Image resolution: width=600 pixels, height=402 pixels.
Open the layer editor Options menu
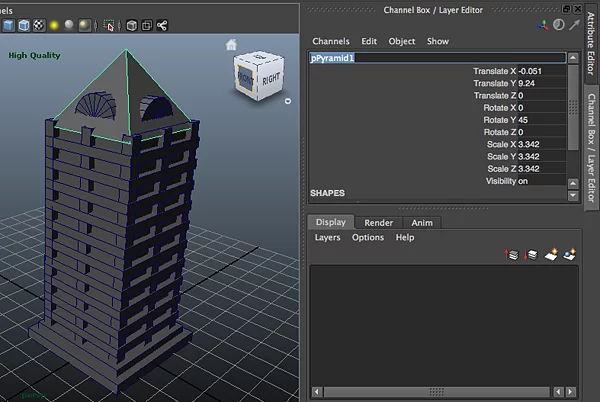tap(368, 238)
